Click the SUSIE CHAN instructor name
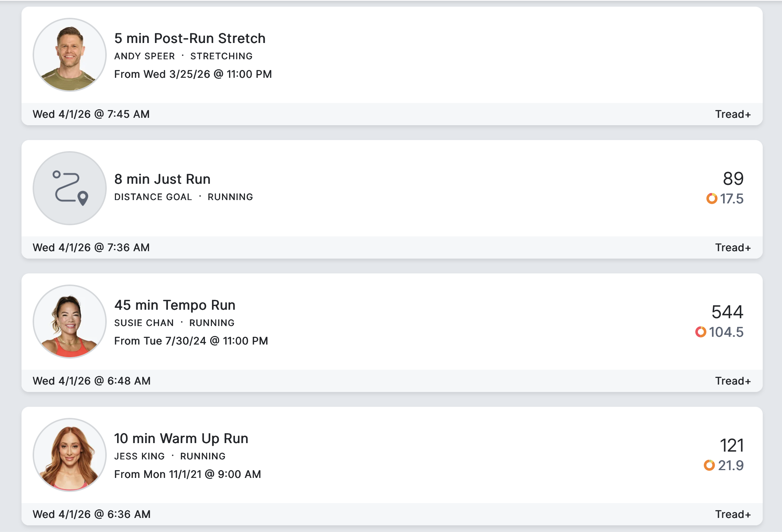The image size is (782, 532). [144, 323]
